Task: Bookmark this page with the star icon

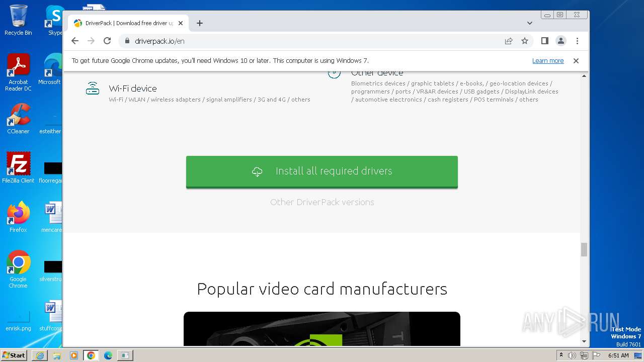Action: (525, 41)
